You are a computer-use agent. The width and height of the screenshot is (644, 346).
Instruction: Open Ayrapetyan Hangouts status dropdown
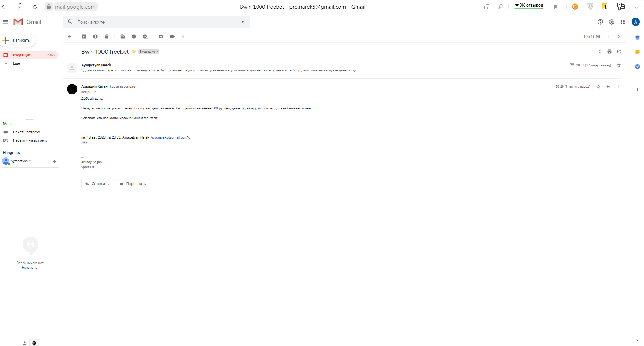[30, 161]
